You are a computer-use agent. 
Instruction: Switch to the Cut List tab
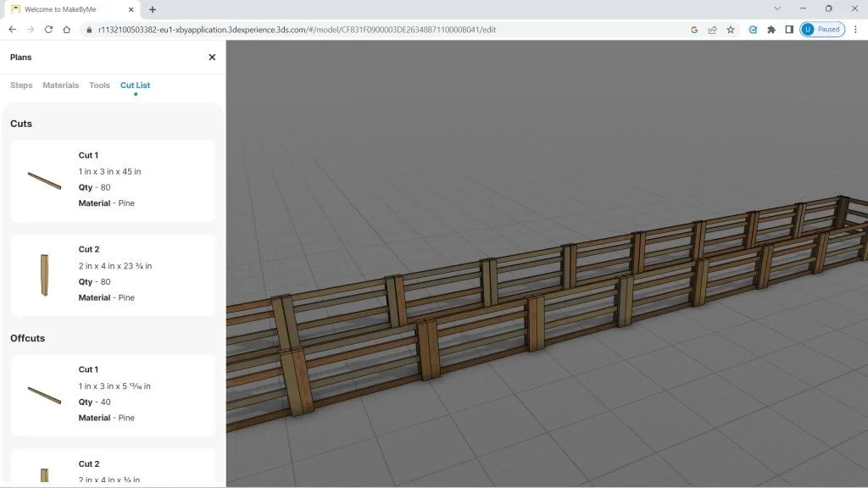[x=135, y=85]
